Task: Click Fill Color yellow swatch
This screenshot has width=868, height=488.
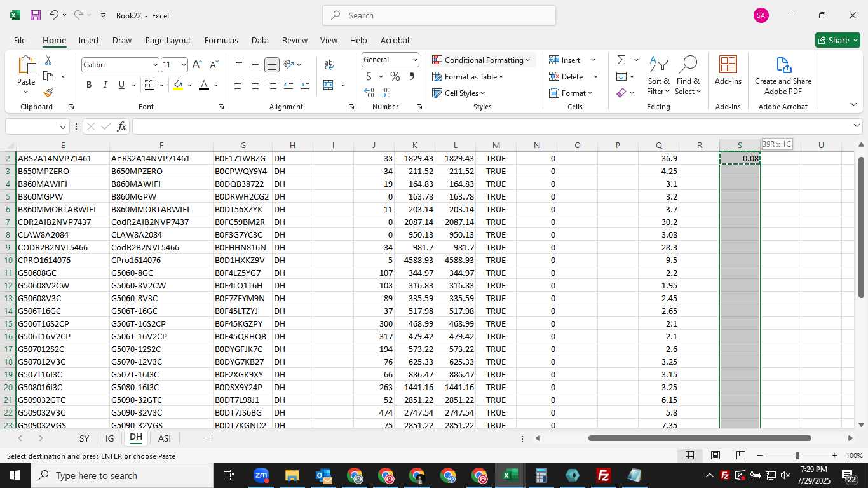Action: coord(179,85)
